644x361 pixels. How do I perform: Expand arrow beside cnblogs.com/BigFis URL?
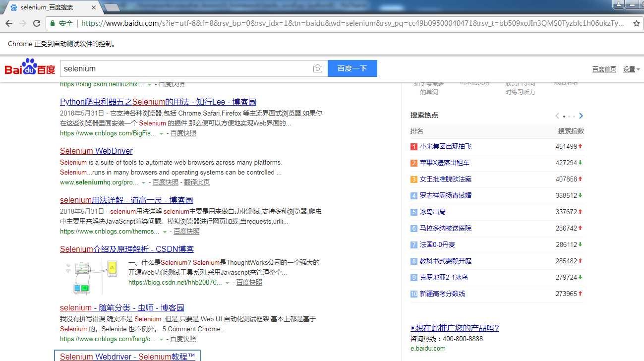click(x=161, y=133)
